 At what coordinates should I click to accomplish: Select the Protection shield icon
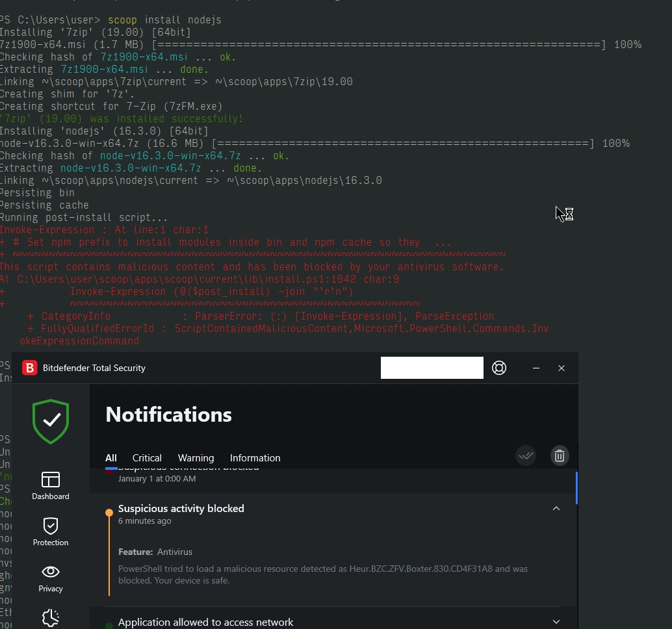[50, 530]
